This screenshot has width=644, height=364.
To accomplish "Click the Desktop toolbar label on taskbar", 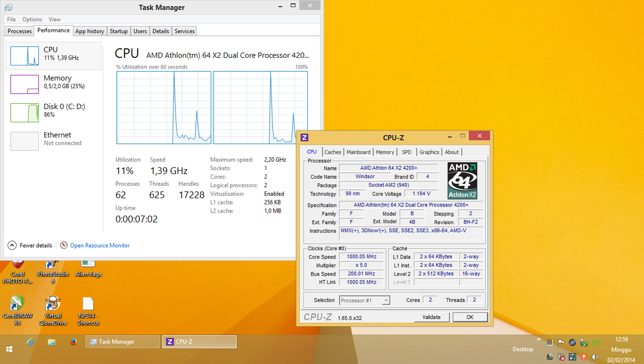I will pyautogui.click(x=523, y=349).
